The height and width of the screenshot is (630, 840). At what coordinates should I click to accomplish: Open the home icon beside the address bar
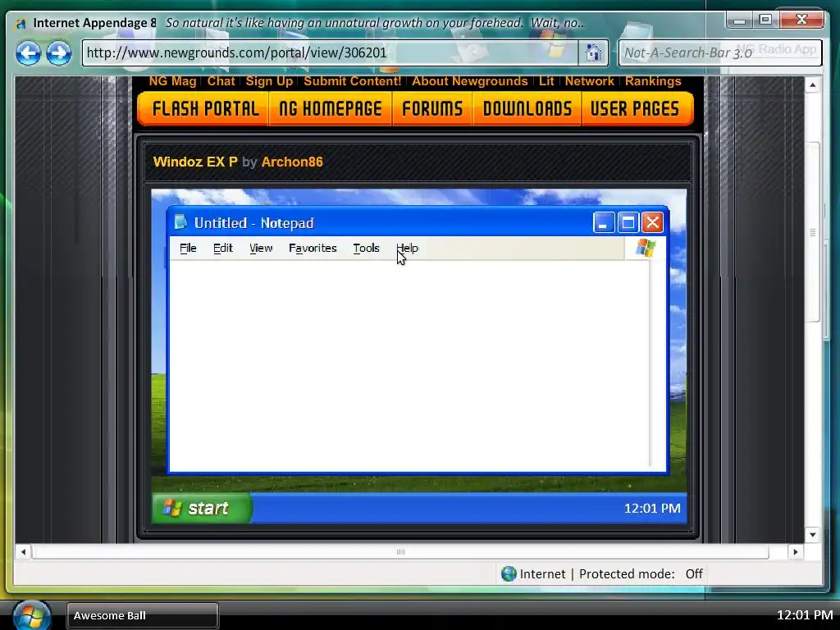tap(593, 52)
